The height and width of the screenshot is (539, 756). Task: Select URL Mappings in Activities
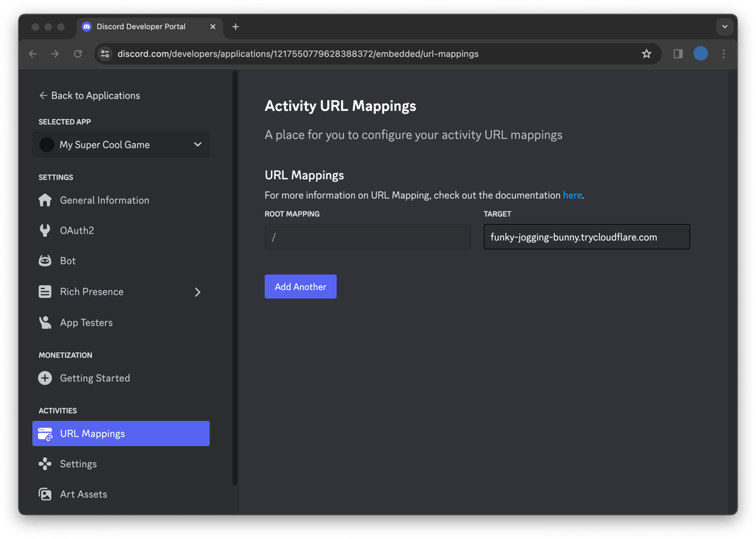click(121, 434)
